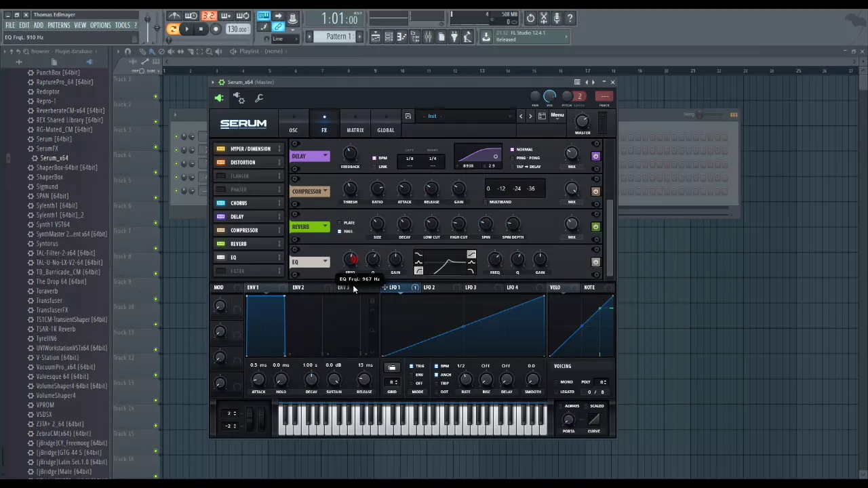
Task: Open the Playlist view icon in FL toolbar
Action: click(376, 37)
